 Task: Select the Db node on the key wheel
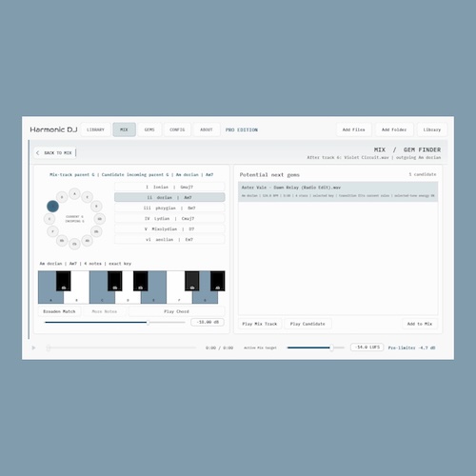coord(96,231)
